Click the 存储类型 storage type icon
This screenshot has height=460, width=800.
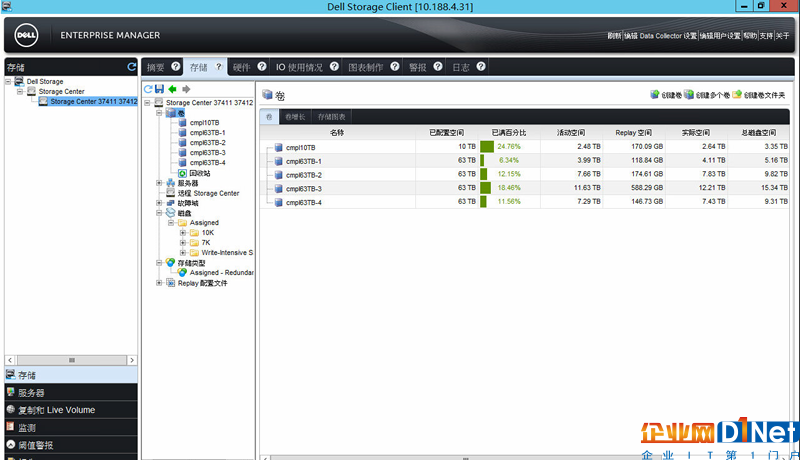(x=170, y=263)
